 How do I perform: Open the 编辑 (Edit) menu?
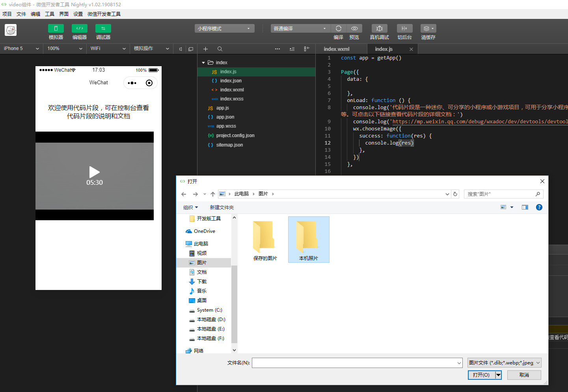pos(35,14)
